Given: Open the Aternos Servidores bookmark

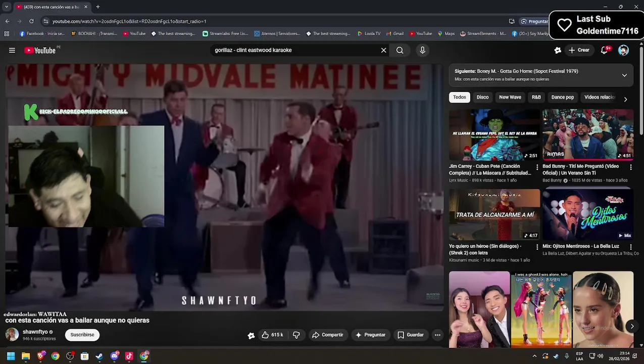Looking at the screenshot, I should 277,34.
